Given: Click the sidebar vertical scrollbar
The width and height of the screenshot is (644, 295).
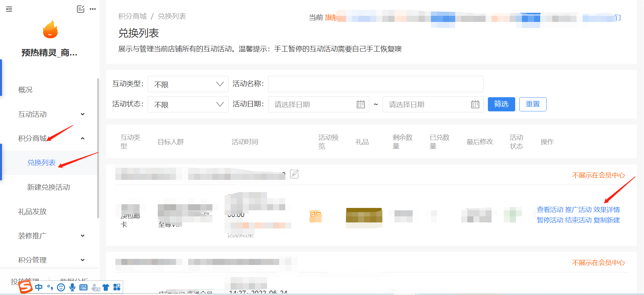Looking at the screenshot, I should (98, 149).
